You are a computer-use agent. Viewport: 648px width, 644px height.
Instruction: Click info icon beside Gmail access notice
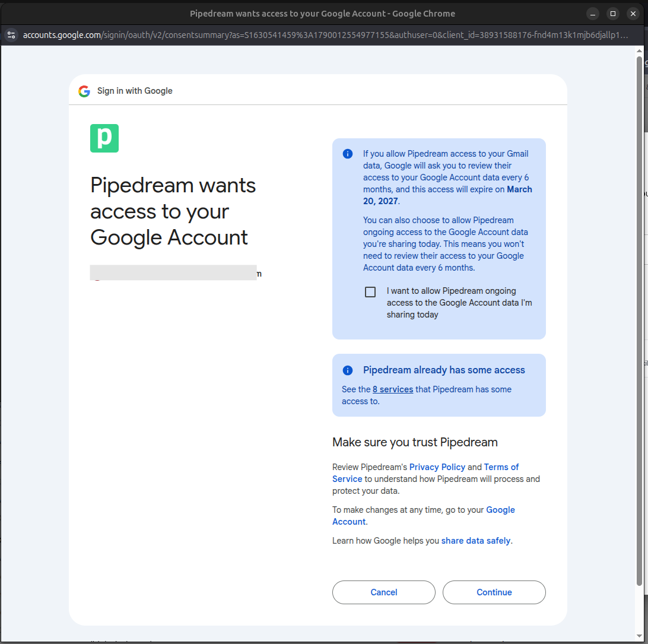(348, 154)
